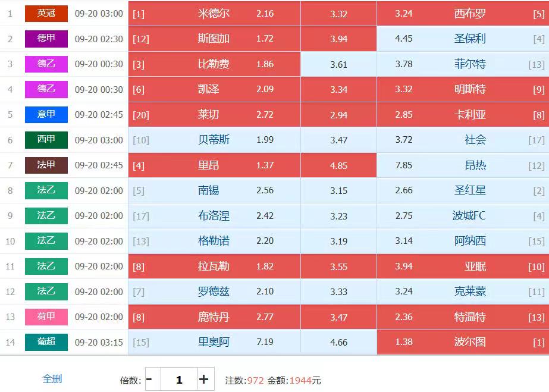Click the 意甲 league tag
Image resolution: width=549 pixels, height=392 pixels.
46,114
